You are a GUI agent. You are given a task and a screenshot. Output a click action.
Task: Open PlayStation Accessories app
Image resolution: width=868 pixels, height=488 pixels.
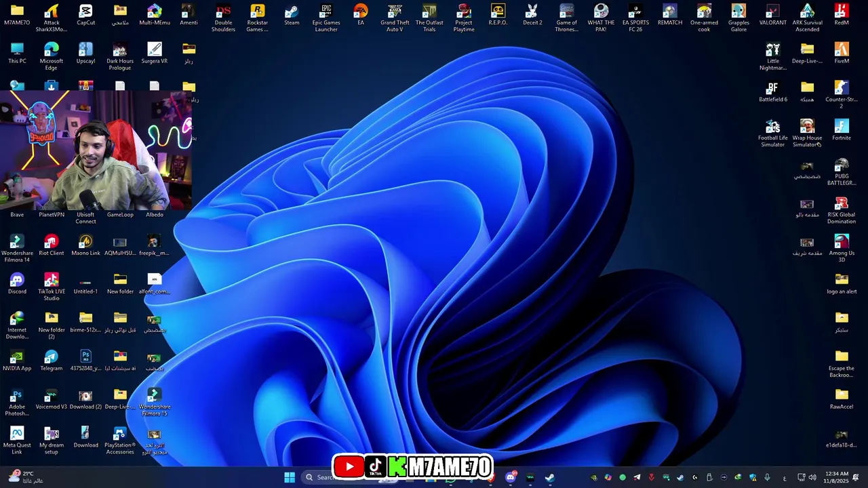(x=120, y=441)
